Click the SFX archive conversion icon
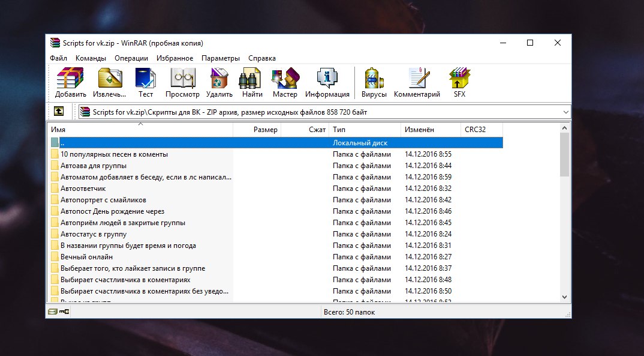Viewport: 644px width, 356px height. 459,77
